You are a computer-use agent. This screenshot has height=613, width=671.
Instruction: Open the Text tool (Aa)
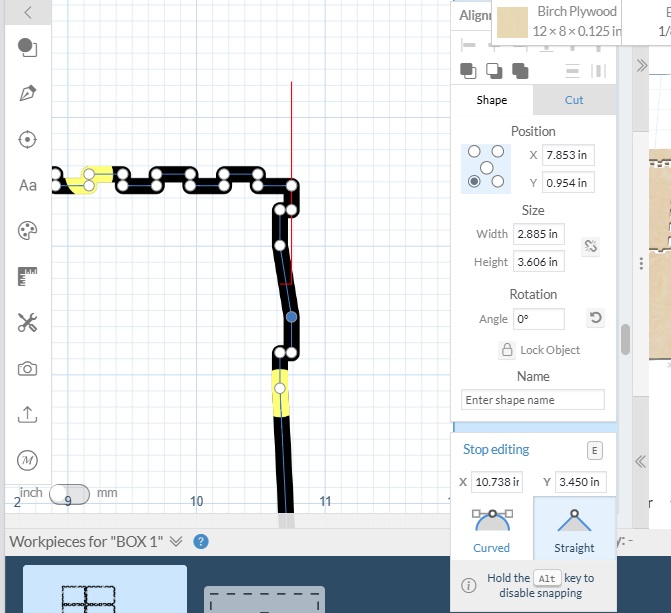point(27,185)
